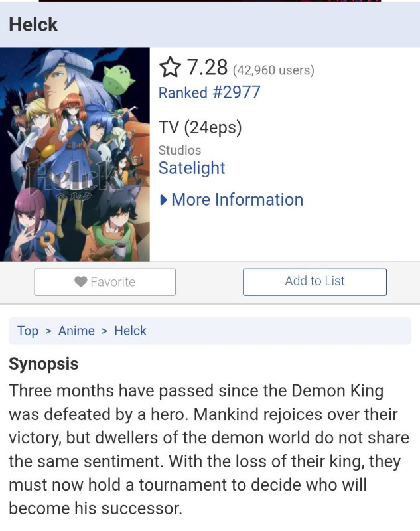Click the Synopsis heading

(x=44, y=364)
